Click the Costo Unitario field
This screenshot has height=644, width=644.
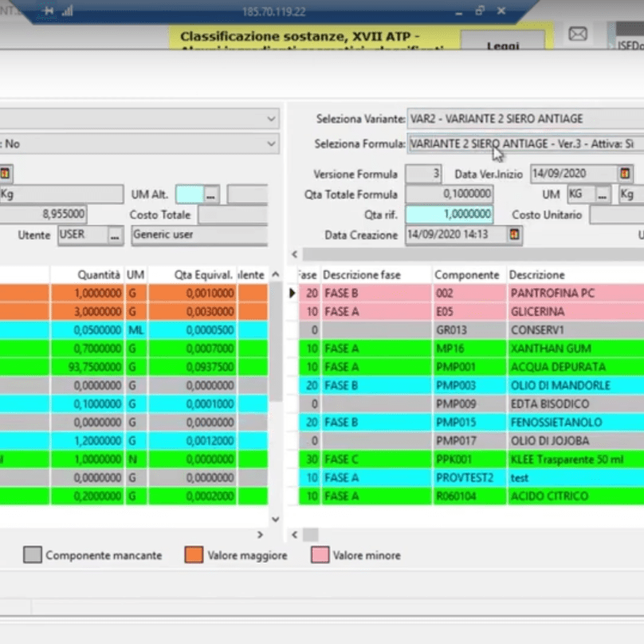tap(617, 214)
